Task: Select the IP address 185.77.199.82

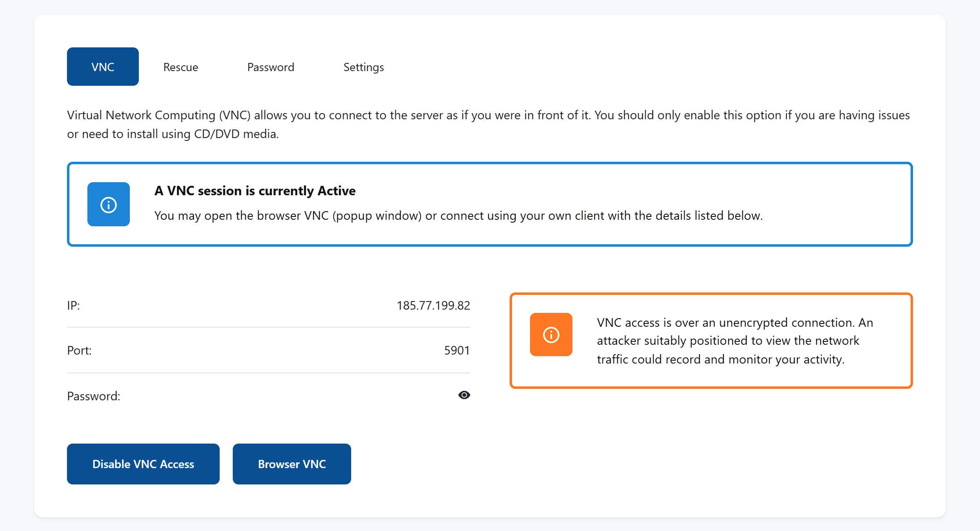Action: pos(433,306)
